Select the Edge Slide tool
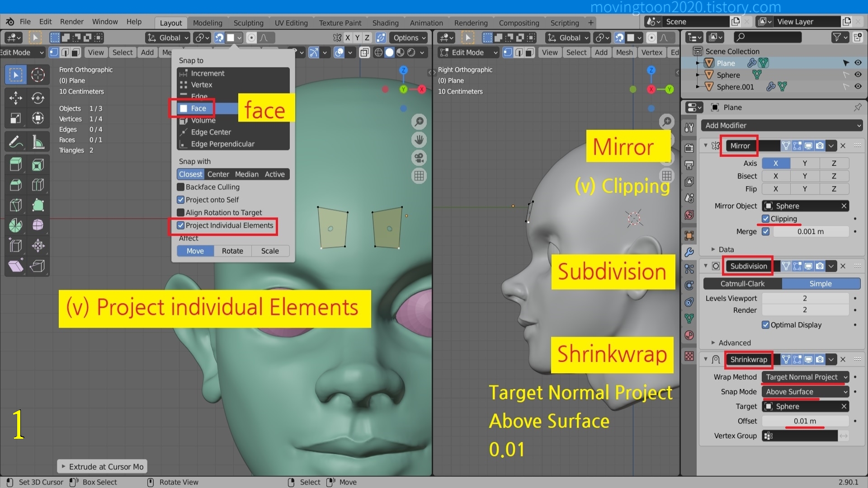 (15, 246)
